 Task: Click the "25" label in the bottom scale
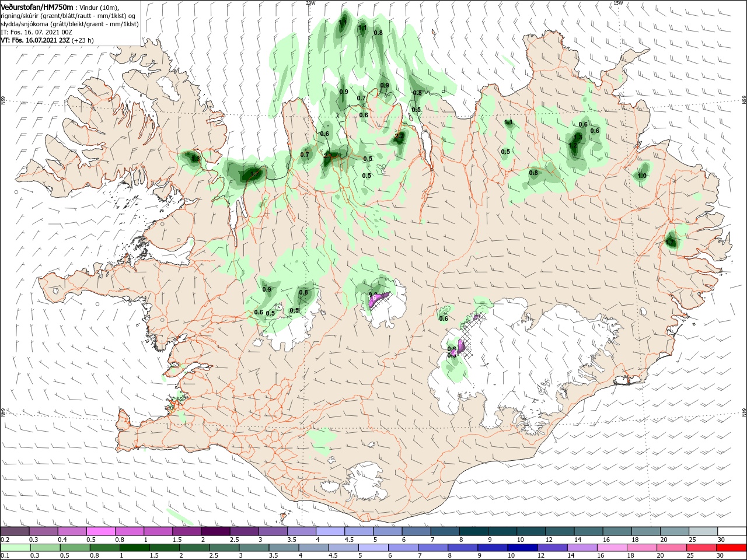pyautogui.click(x=690, y=556)
